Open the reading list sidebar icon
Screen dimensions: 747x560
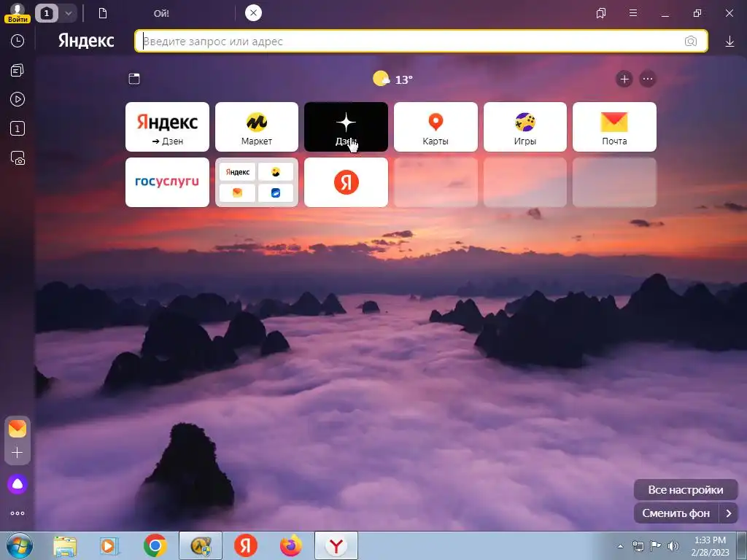(18, 71)
